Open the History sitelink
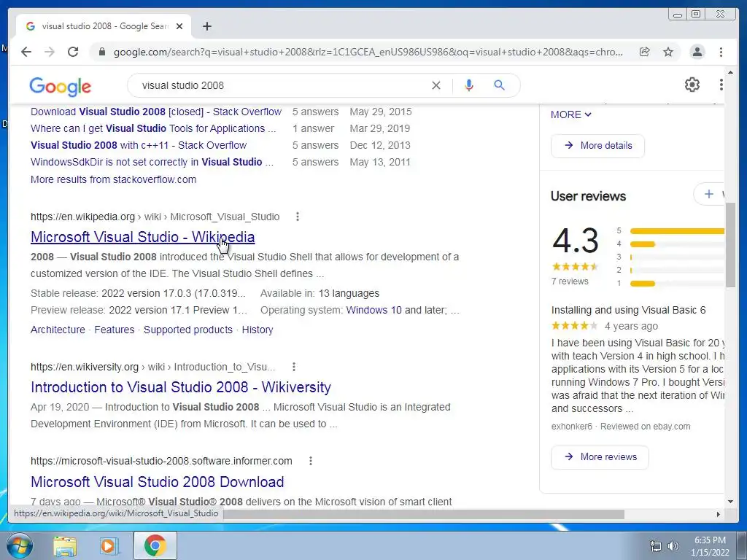 258,330
